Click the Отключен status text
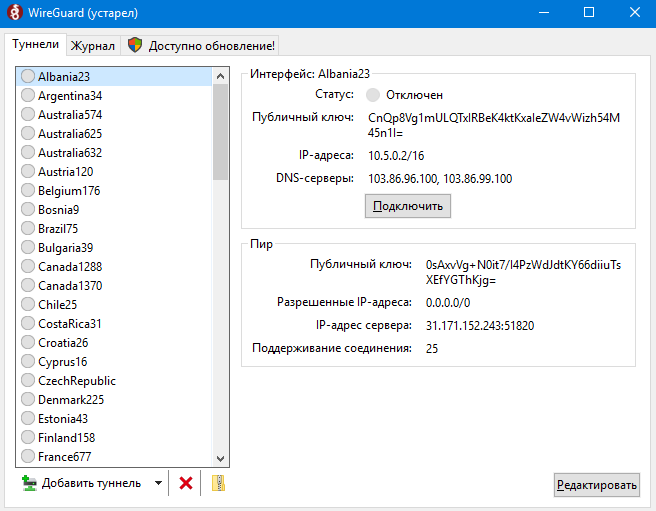This screenshot has height=511, width=656. point(414,95)
